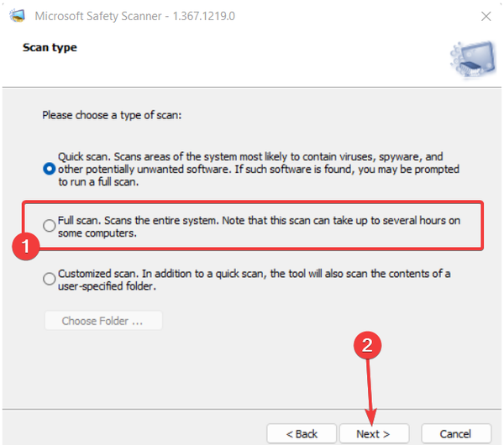Enable the Customized scan radio option
This screenshot has width=504, height=445.
click(x=50, y=276)
